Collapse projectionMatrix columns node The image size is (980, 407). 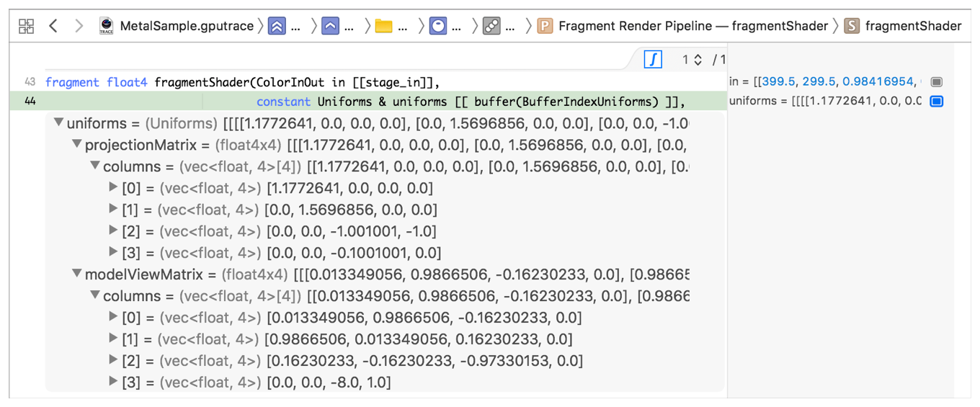point(95,166)
